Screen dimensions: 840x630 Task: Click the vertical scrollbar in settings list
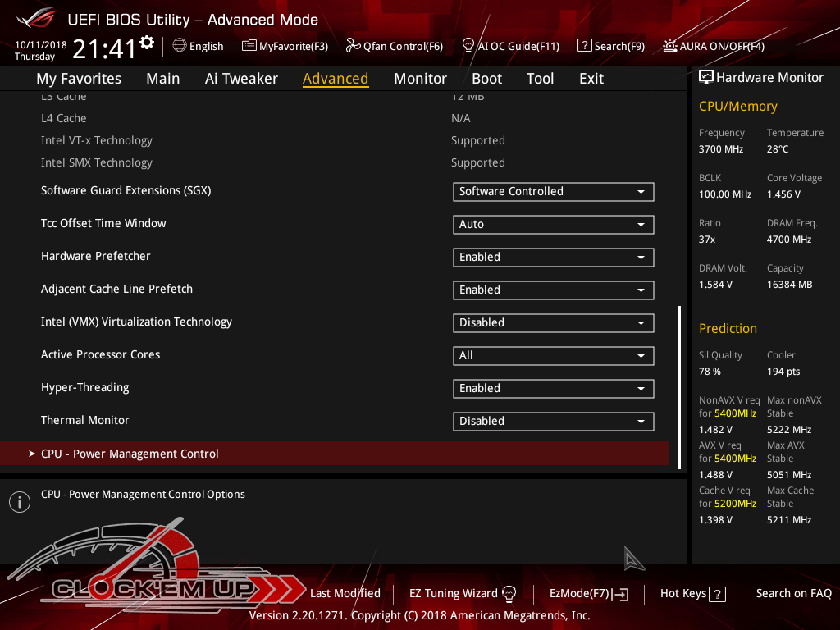679,386
